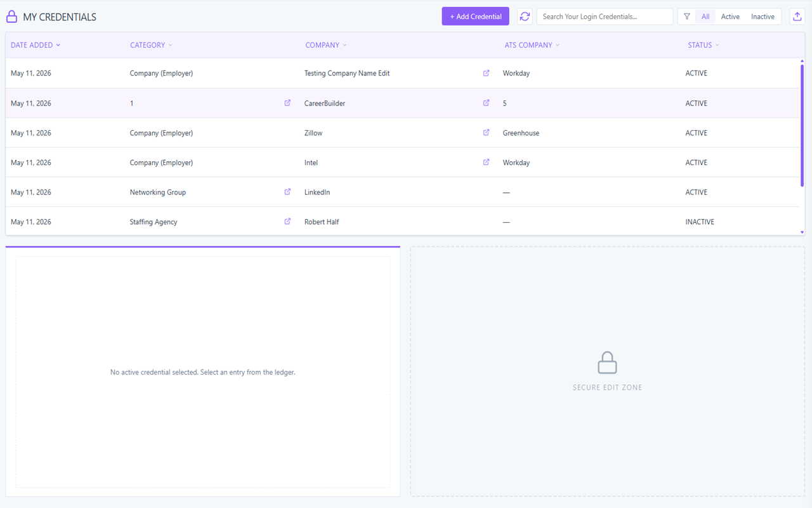The height and width of the screenshot is (508, 812).
Task: Click the table's vertical scrollbar thumb
Action: click(x=802, y=124)
